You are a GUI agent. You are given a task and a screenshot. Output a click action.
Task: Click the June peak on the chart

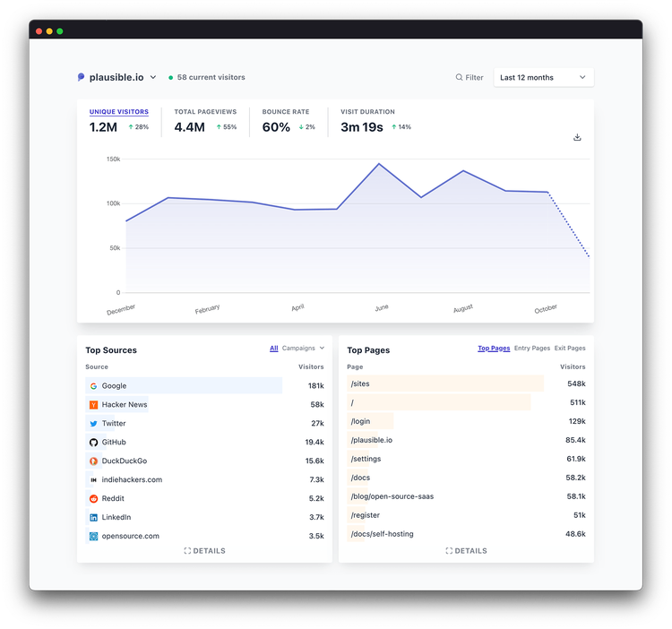pos(379,164)
